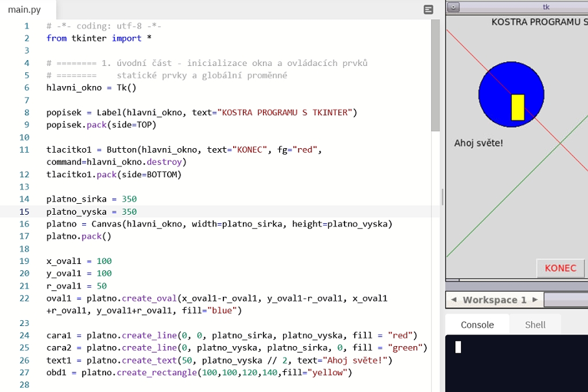Open the tk window menu button
The width and height of the screenshot is (588, 392).
click(x=453, y=7)
